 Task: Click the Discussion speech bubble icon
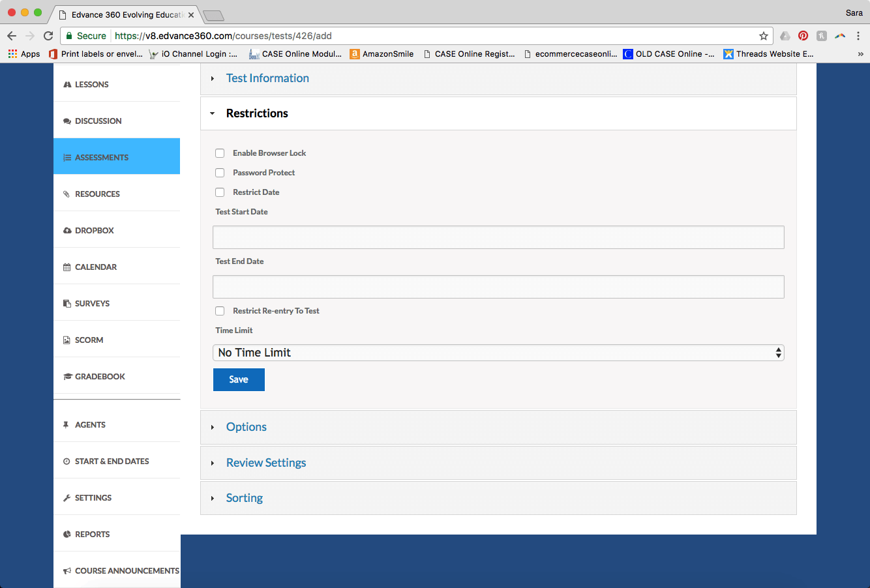67,121
